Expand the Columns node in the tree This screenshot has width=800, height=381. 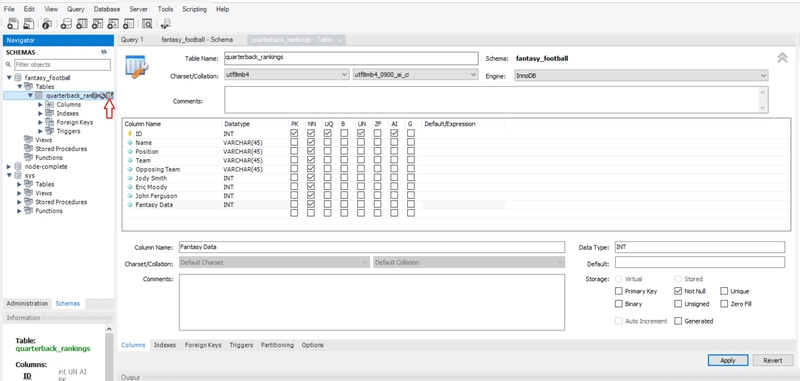(41, 104)
